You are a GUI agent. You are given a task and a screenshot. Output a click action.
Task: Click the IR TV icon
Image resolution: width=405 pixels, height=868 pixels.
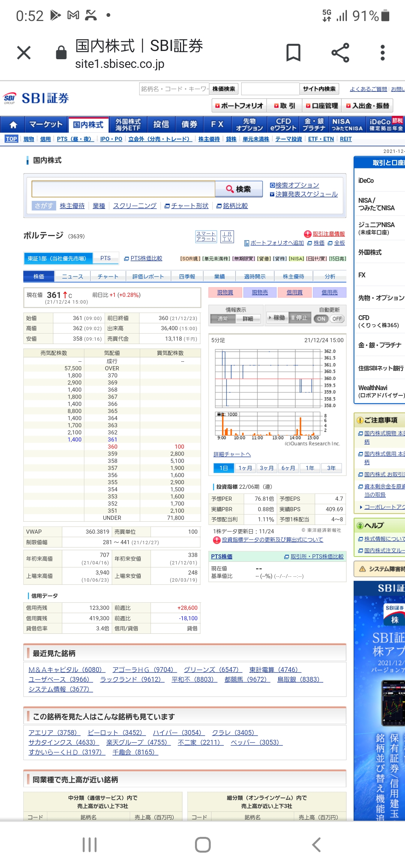pos(227,236)
